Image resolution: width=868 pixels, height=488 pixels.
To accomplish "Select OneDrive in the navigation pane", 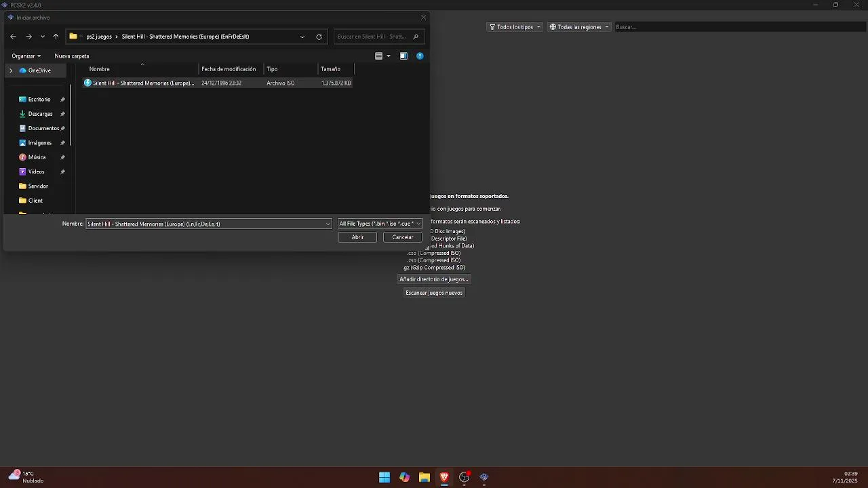I will [39, 70].
